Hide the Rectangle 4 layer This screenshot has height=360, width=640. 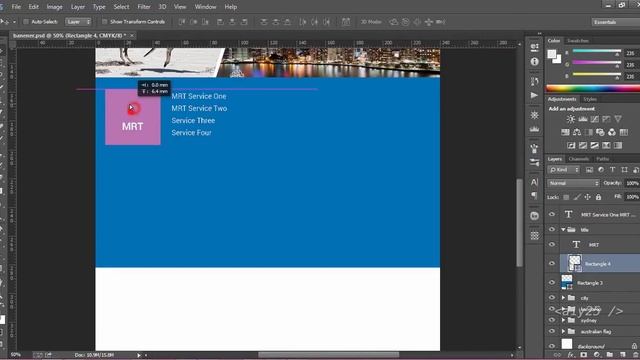[552, 264]
